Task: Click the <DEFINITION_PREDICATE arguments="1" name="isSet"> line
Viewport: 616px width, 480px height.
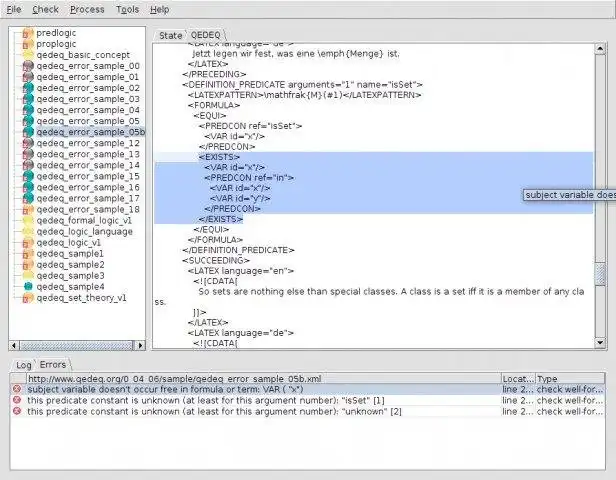Action: coord(302,84)
